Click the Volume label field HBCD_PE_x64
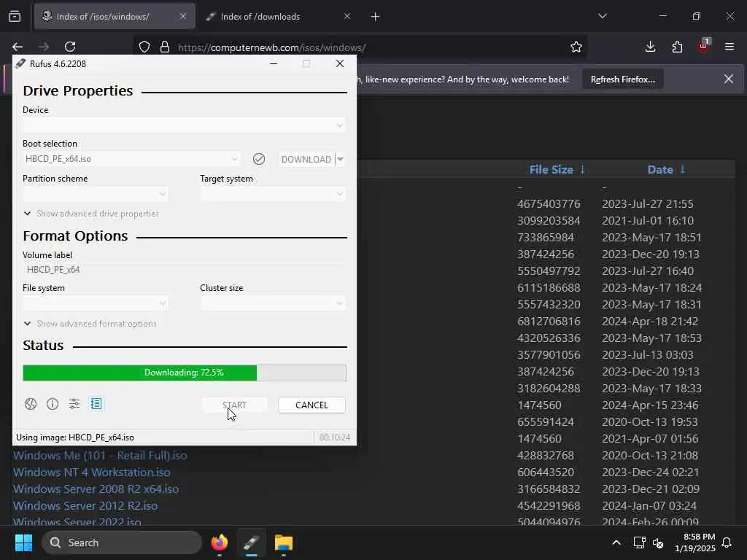Screen dimensions: 747x560 click(x=185, y=270)
